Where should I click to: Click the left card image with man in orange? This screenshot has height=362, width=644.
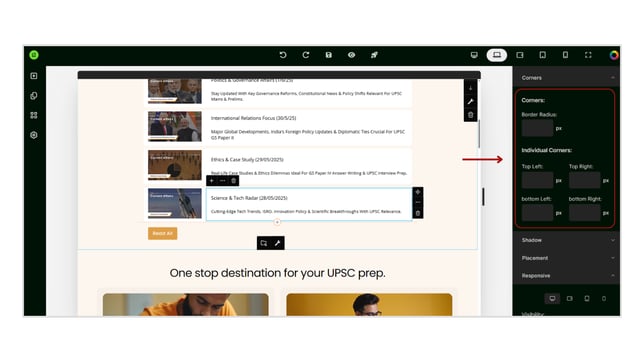pyautogui.click(x=186, y=304)
